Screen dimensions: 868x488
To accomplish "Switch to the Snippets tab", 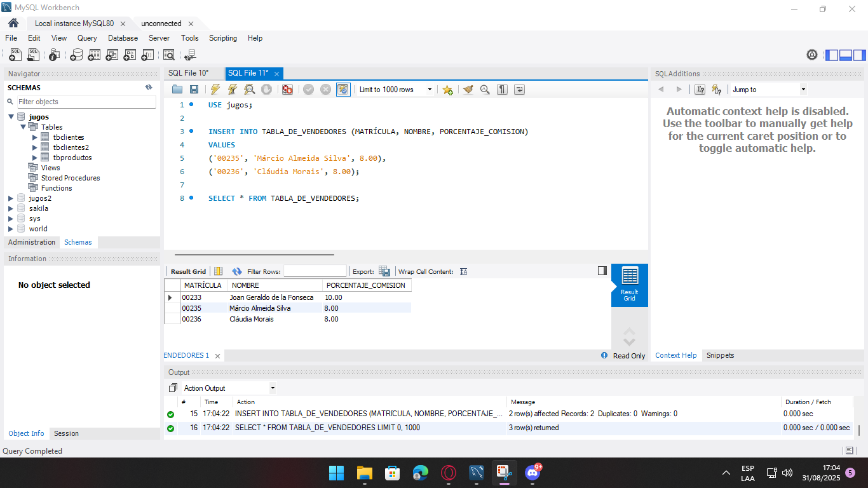I will point(720,355).
